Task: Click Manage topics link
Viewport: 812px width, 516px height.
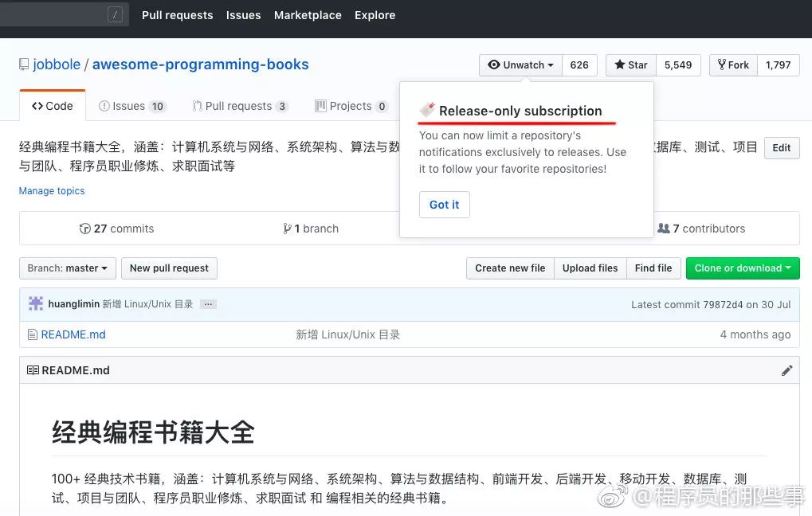Action: (52, 191)
